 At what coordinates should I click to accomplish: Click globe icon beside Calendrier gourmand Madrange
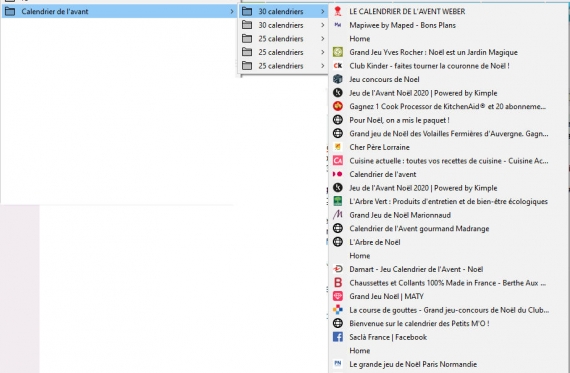pos(338,228)
